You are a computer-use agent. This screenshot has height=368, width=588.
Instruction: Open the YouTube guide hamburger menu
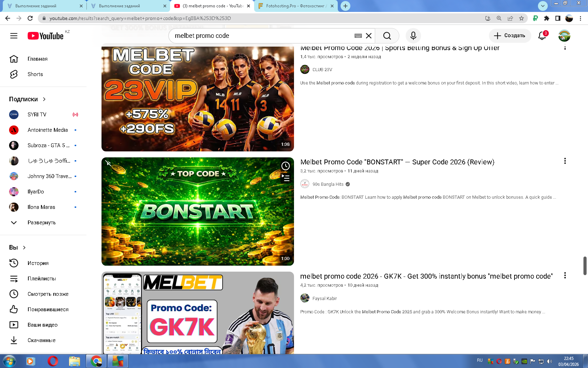(14, 36)
